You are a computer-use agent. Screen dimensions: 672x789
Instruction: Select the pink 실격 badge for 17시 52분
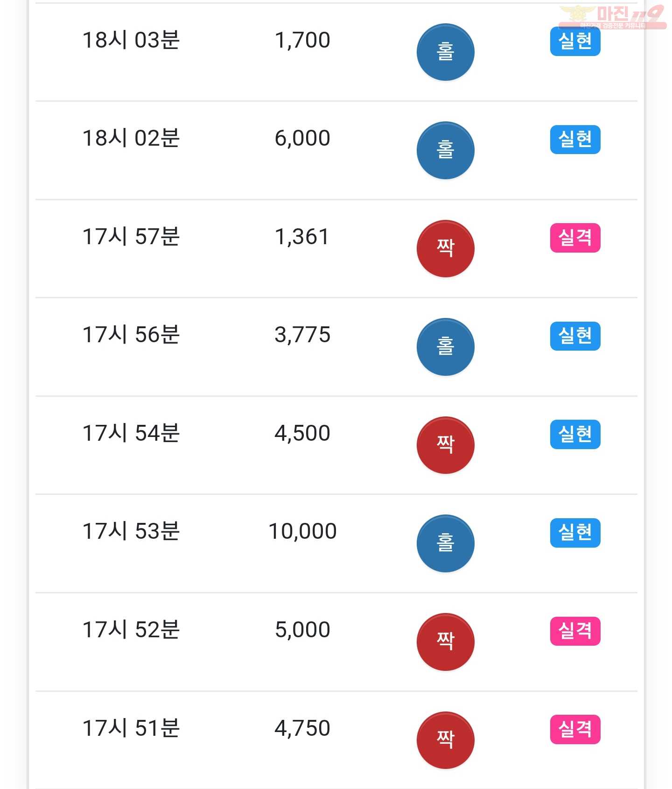[575, 631]
